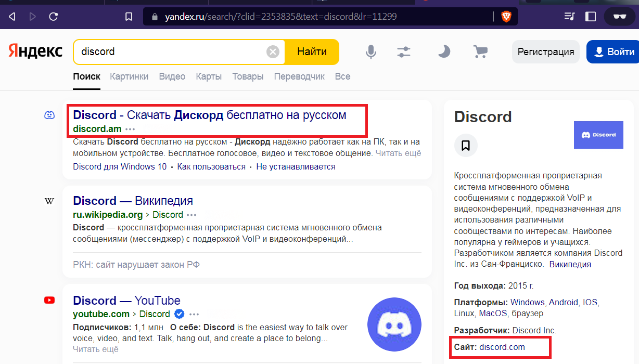
Task: Expand YouTube snippet via 'Читать ещё'
Action: (x=96, y=349)
